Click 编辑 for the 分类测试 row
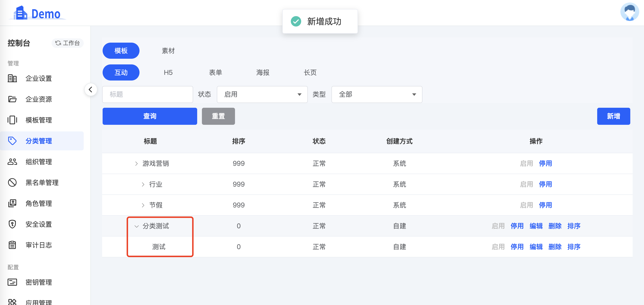The width and height of the screenshot is (644, 305). click(536, 226)
